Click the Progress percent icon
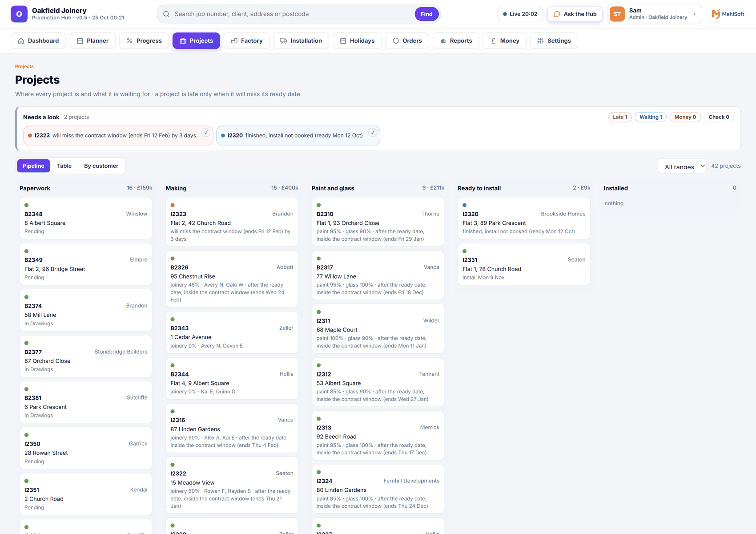This screenshot has height=534, width=756. (129, 41)
